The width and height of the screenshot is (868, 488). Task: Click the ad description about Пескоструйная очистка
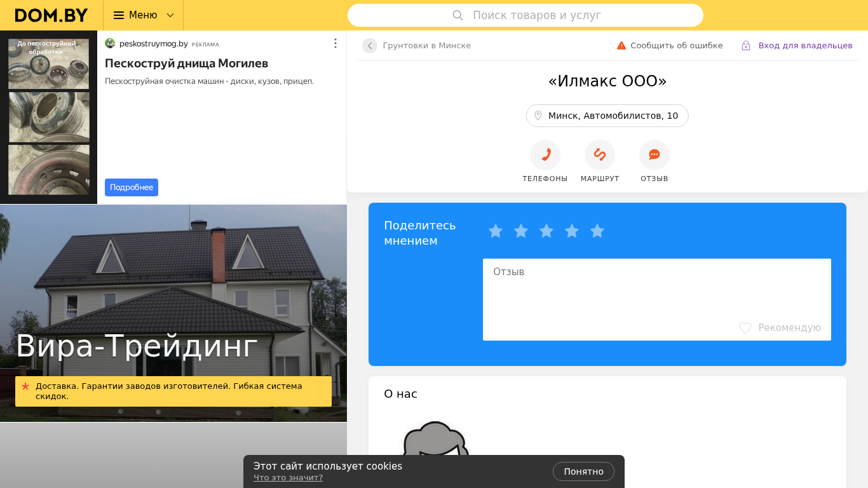210,81
